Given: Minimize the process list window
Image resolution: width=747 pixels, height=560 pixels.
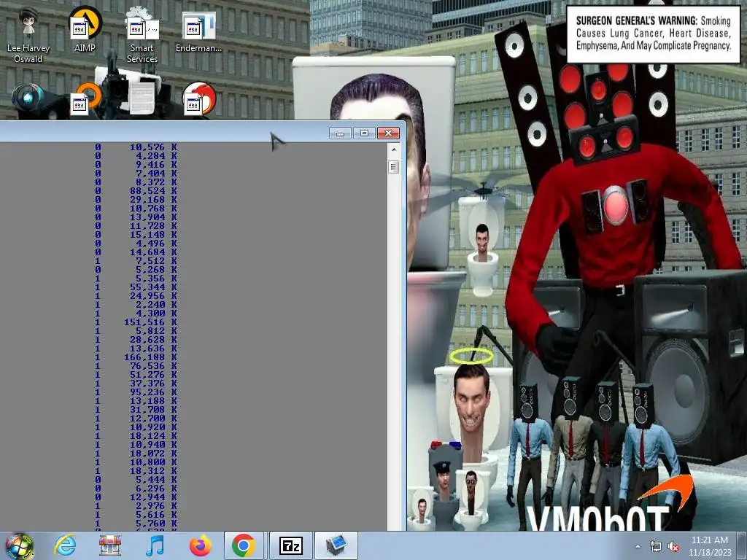Looking at the screenshot, I should pos(340,133).
